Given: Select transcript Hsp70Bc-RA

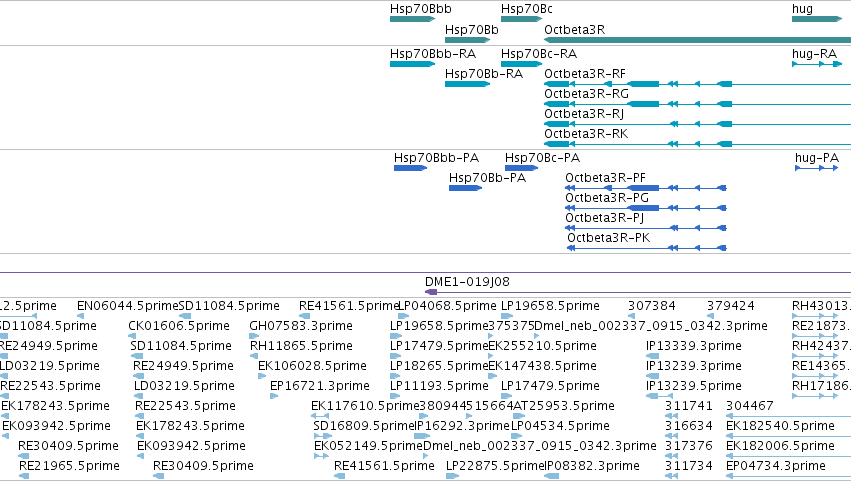Looking at the screenshot, I should (521, 64).
